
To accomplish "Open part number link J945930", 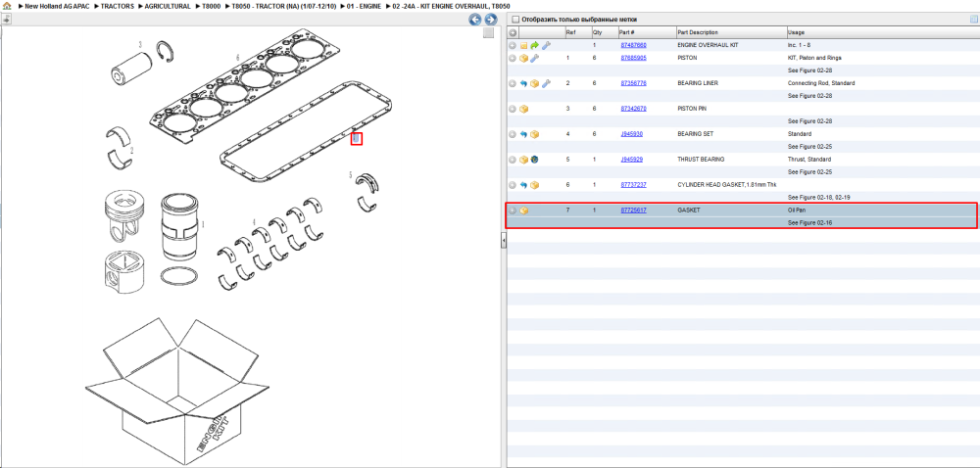I will [632, 134].
